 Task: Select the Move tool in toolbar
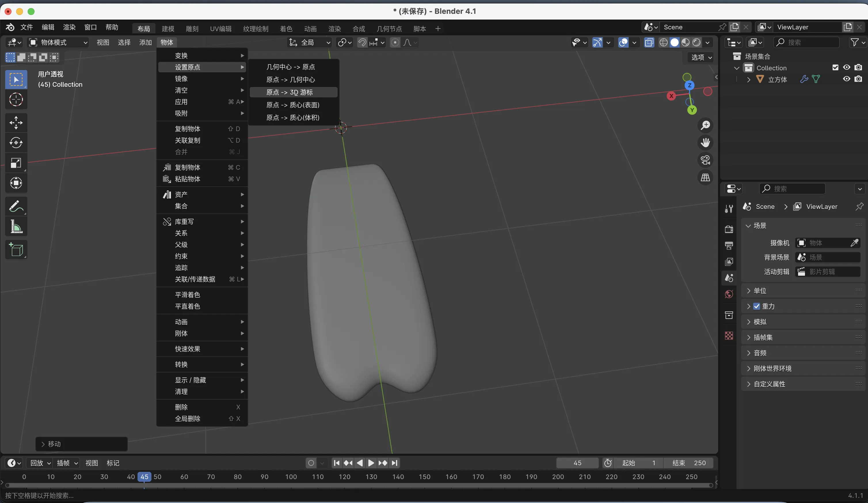[x=16, y=122]
